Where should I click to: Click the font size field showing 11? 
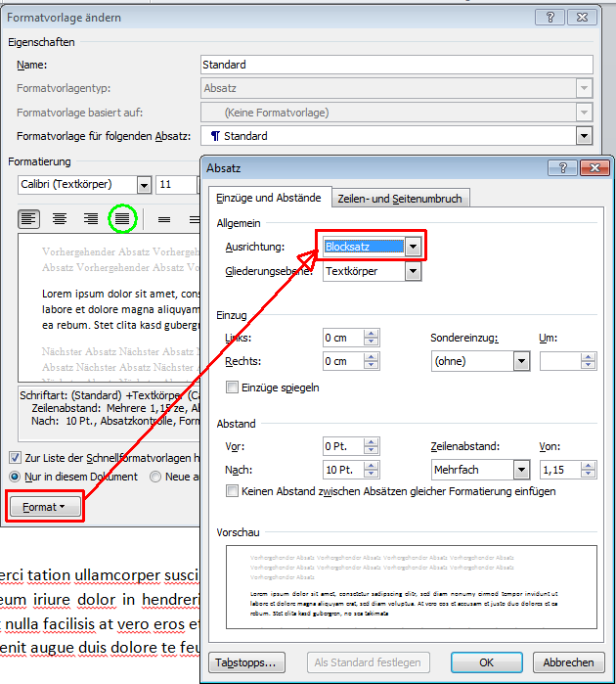pos(176,185)
